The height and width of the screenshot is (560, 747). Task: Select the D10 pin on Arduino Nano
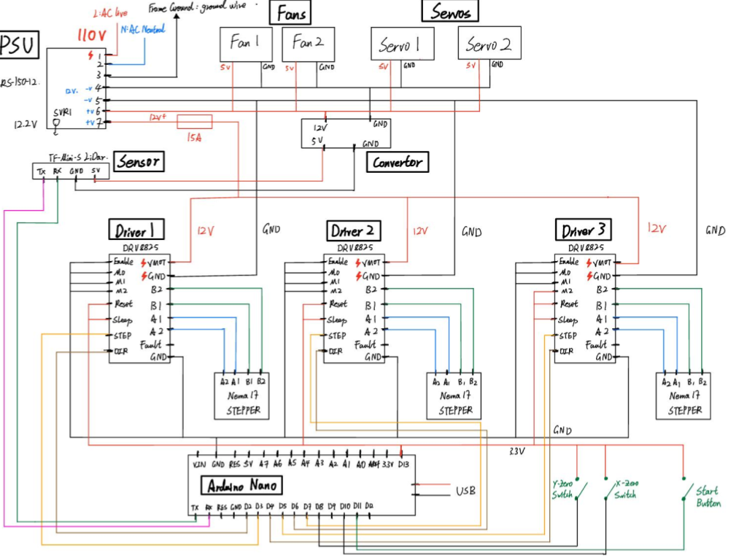pos(344,507)
